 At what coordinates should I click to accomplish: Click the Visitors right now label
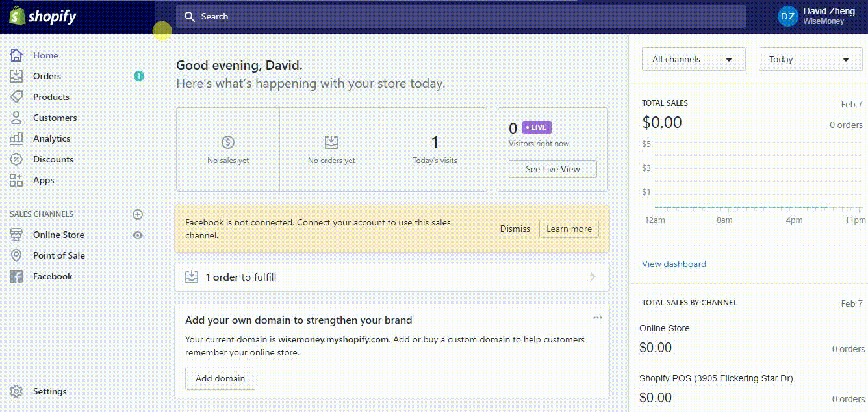(x=539, y=144)
